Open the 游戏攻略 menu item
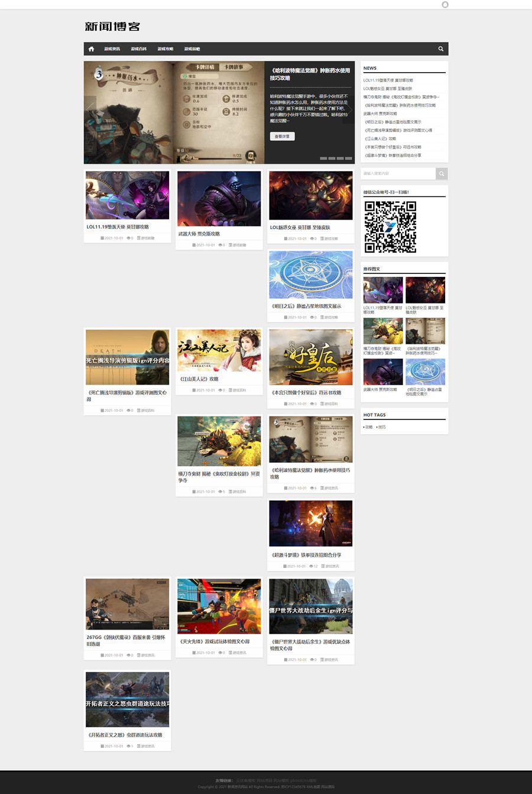532x794 pixels. point(165,49)
